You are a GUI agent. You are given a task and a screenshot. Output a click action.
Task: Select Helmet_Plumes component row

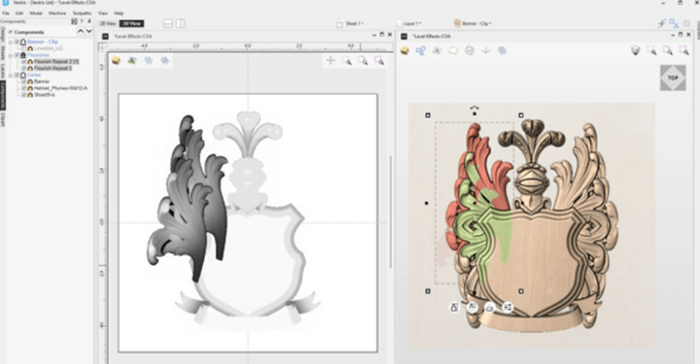click(x=60, y=88)
